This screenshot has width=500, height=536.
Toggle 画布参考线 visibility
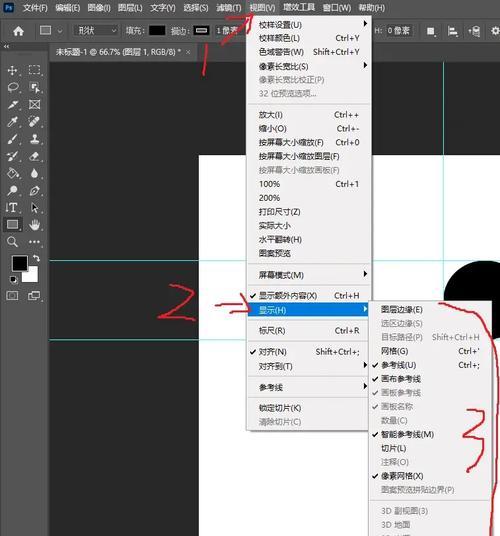tap(430, 379)
